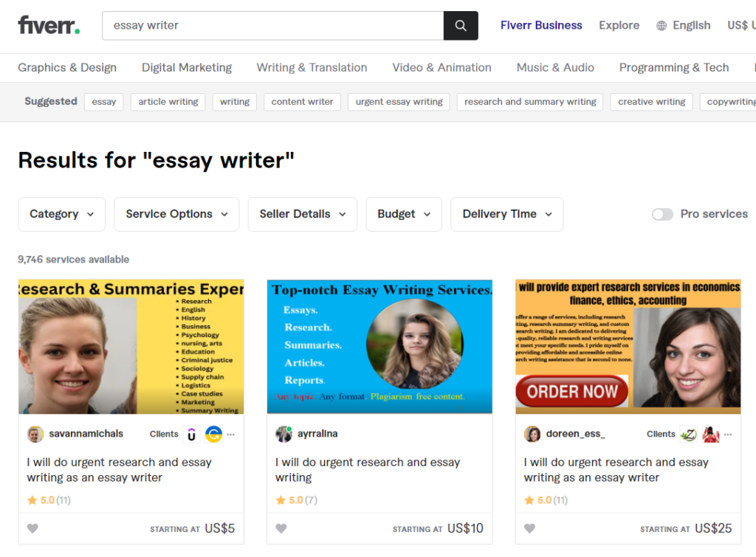The image size is (756, 557).
Task: Click the 'creative writing' suggestion chip
Action: [651, 101]
